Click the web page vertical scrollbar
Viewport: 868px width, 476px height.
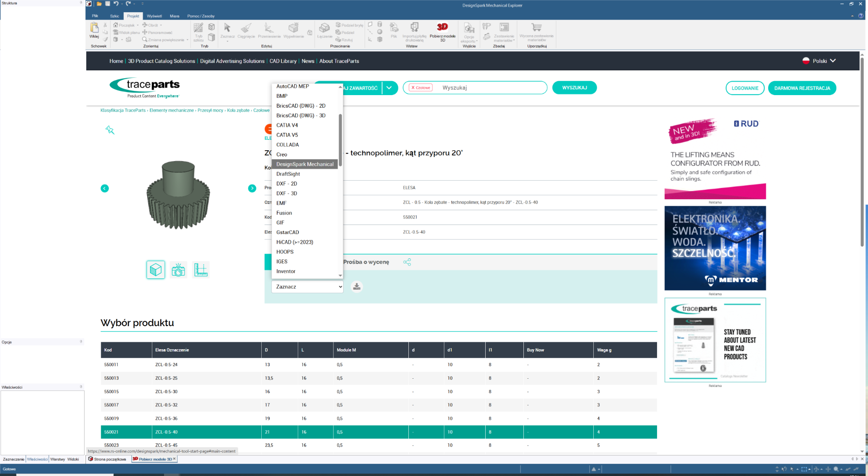tap(862, 152)
